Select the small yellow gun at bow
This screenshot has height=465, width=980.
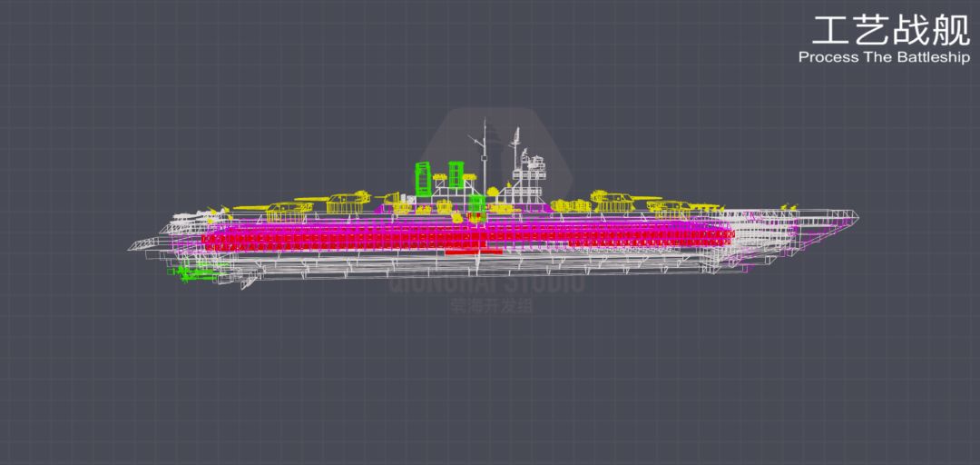(790, 206)
